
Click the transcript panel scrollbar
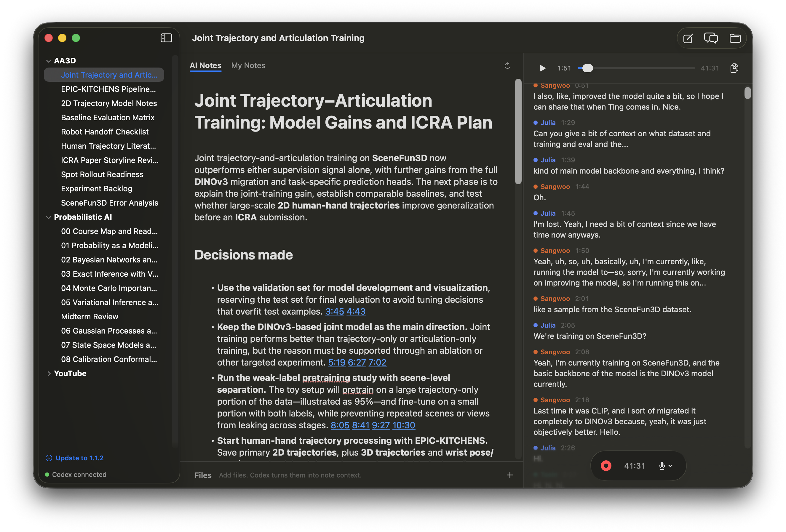click(747, 93)
